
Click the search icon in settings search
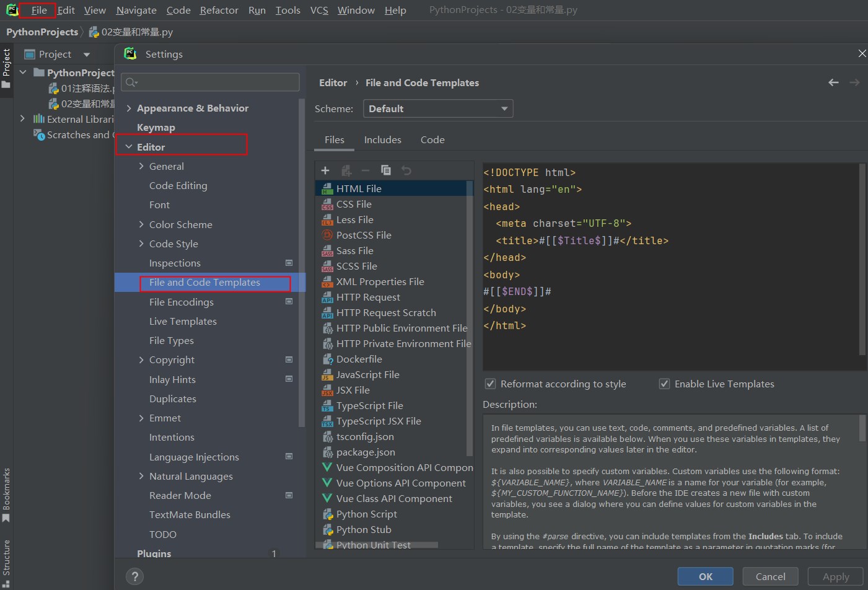[x=131, y=82]
